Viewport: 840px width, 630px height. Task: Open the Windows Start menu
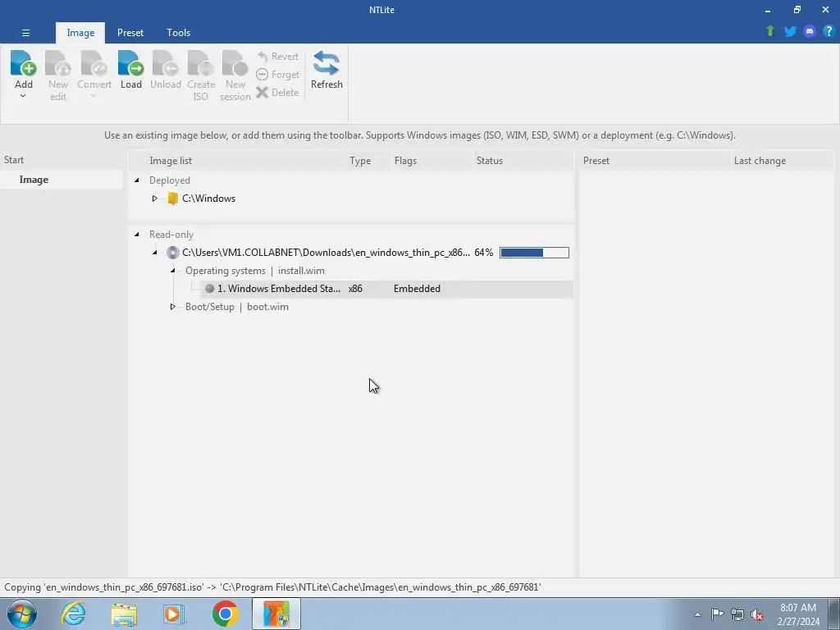(x=21, y=614)
